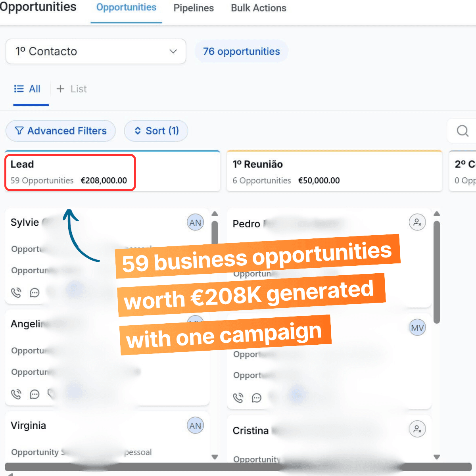476x476 pixels.
Task: Click unassigned user icon on Pedro's card
Action: [417, 222]
